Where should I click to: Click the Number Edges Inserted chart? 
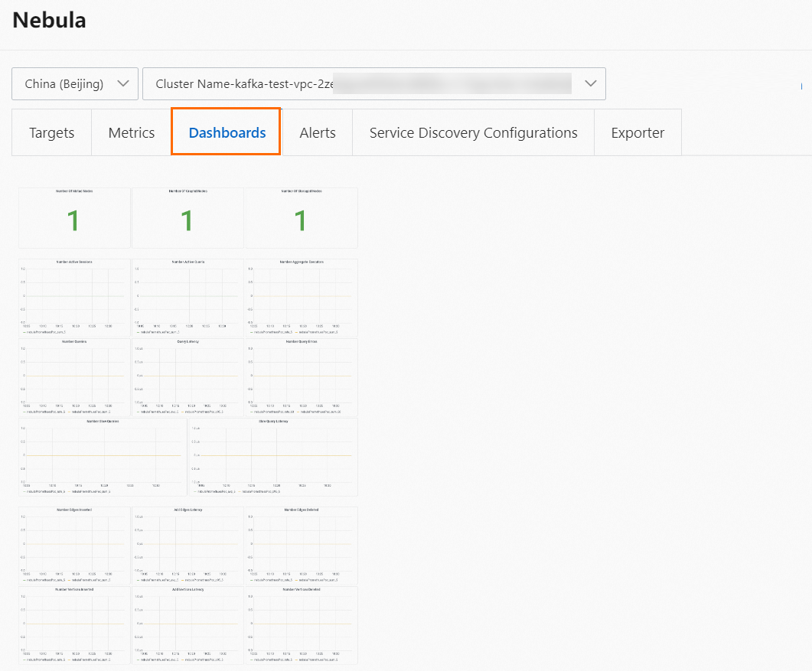coord(74,546)
